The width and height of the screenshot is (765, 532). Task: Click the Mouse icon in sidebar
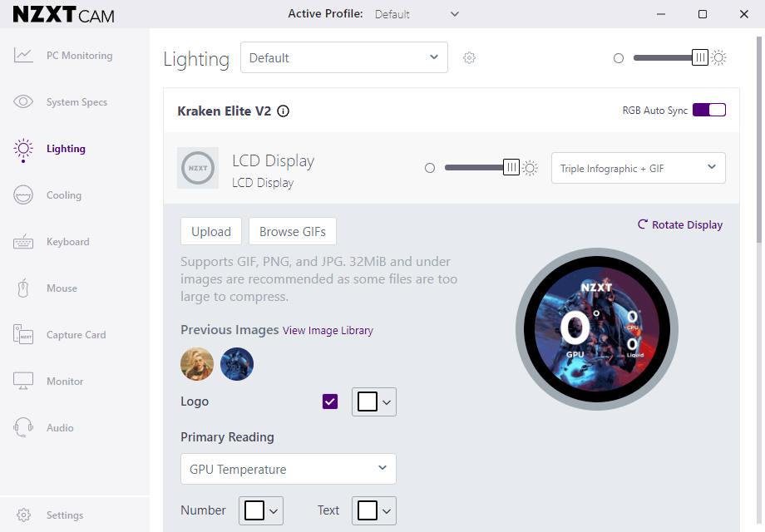[23, 288]
